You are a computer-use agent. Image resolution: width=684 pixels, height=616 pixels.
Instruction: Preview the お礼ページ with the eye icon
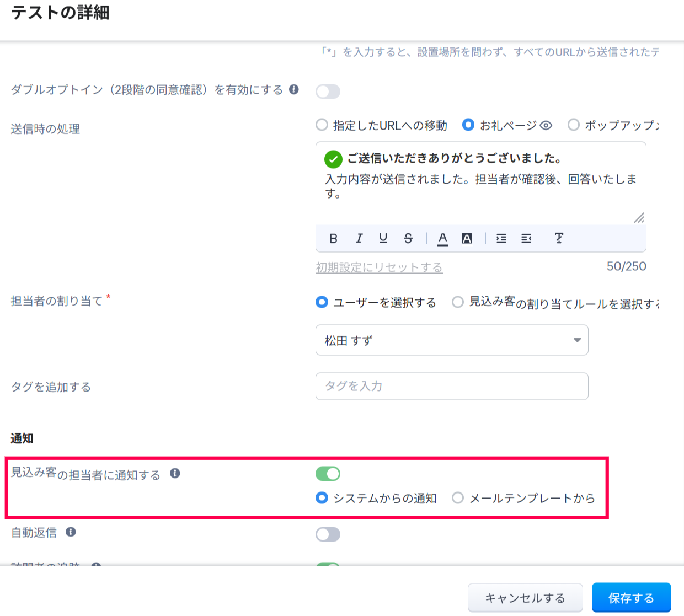tap(546, 126)
